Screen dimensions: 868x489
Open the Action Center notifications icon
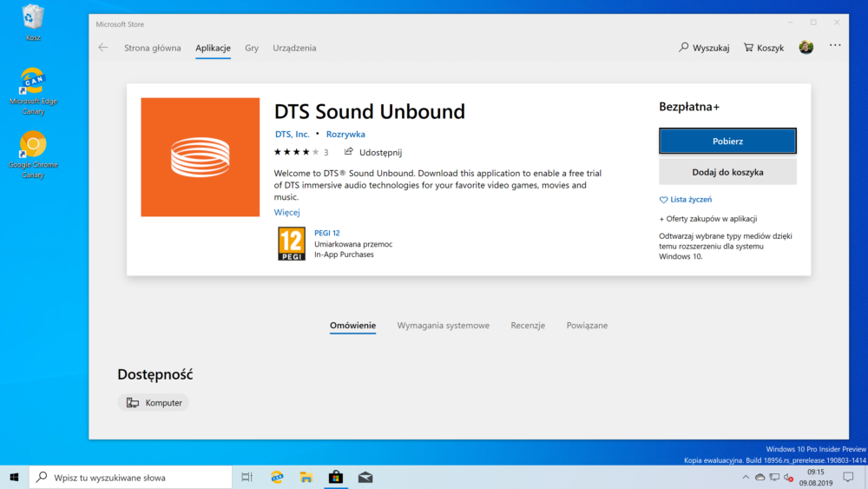[x=848, y=478]
